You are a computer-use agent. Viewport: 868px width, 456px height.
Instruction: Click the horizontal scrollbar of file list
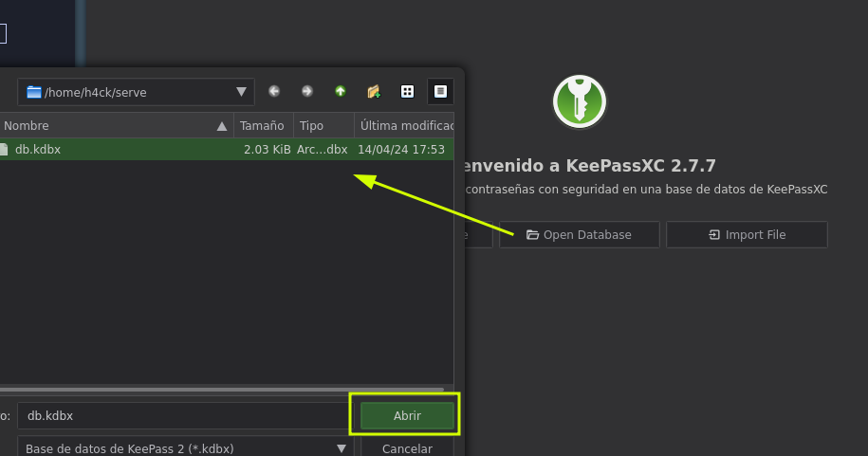pyautogui.click(x=218, y=390)
